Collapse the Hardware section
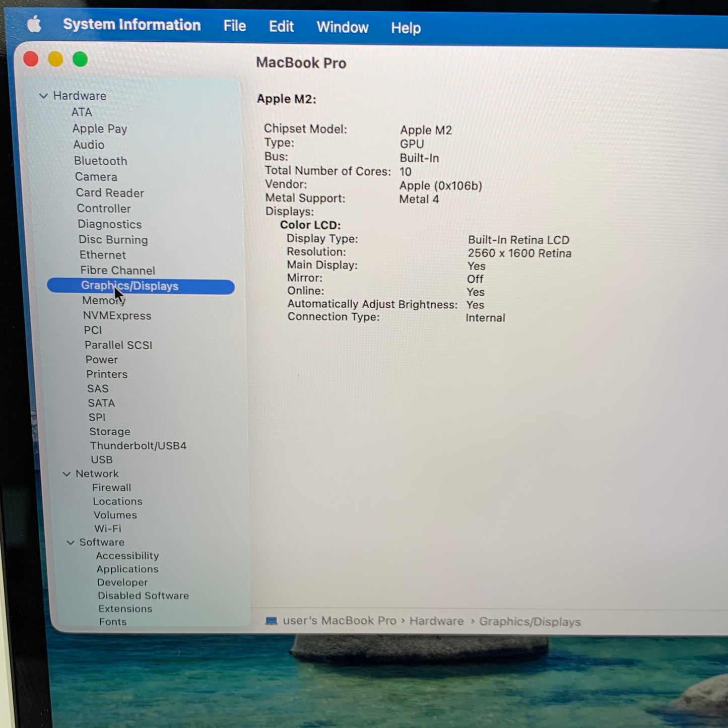Image resolution: width=728 pixels, height=728 pixels. [44, 96]
